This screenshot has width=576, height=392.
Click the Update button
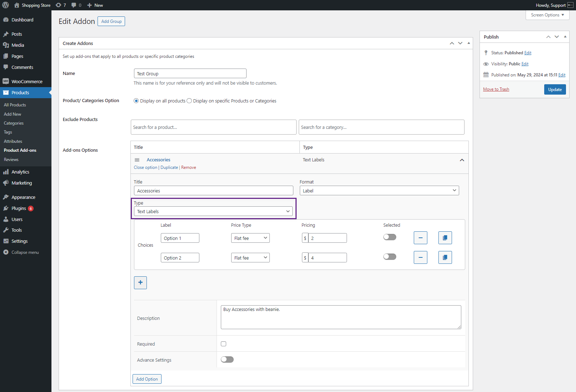(555, 90)
